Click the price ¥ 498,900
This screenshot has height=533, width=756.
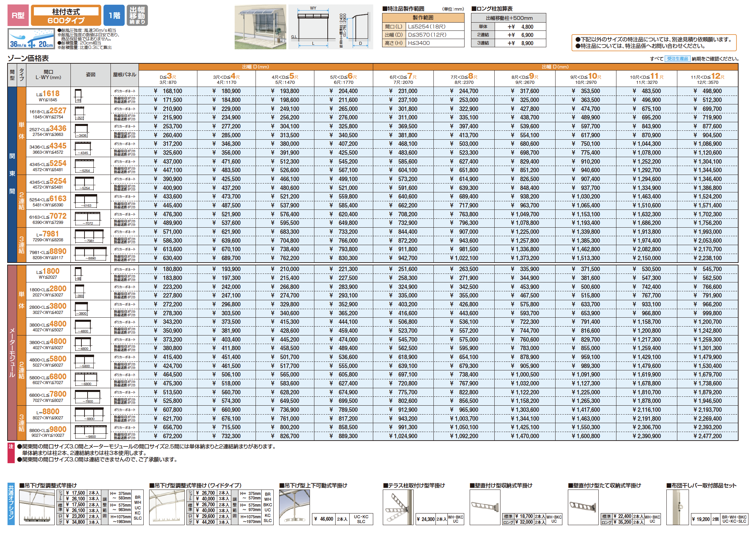click(x=707, y=91)
